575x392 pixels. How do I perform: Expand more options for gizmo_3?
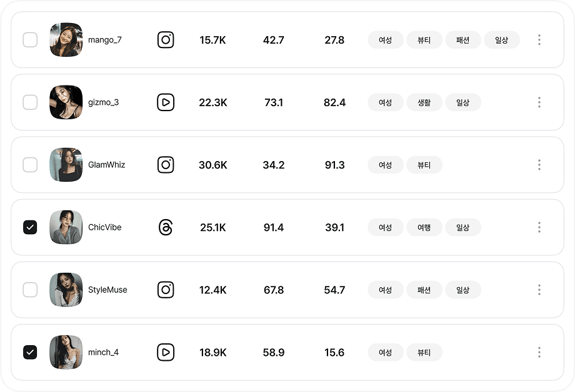click(x=539, y=102)
